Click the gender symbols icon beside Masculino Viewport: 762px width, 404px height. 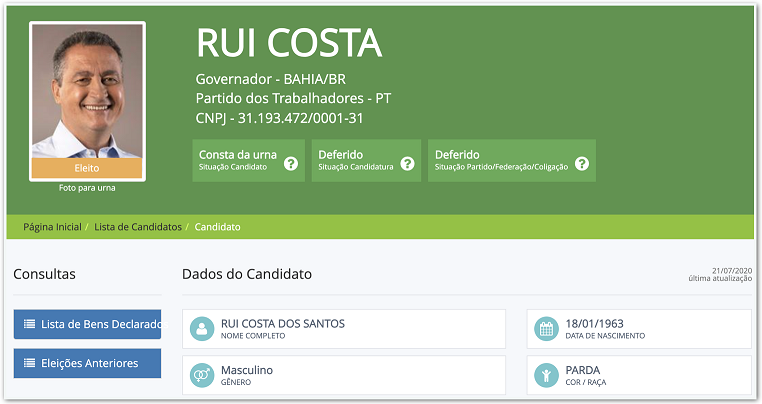[x=202, y=375]
